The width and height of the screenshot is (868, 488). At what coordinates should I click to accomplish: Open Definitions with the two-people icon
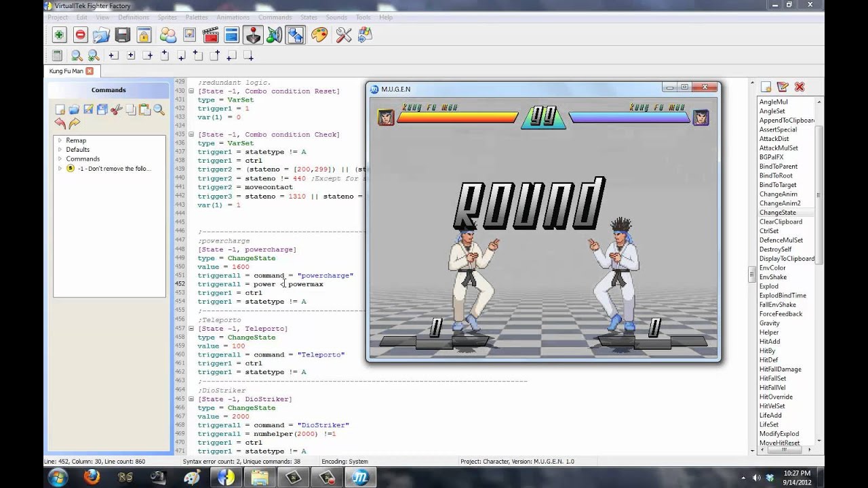coord(167,35)
